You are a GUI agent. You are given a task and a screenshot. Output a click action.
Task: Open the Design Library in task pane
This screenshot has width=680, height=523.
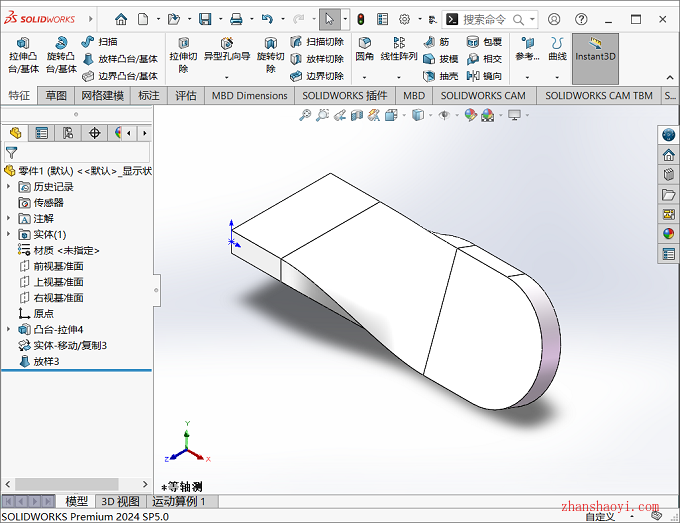click(x=668, y=175)
